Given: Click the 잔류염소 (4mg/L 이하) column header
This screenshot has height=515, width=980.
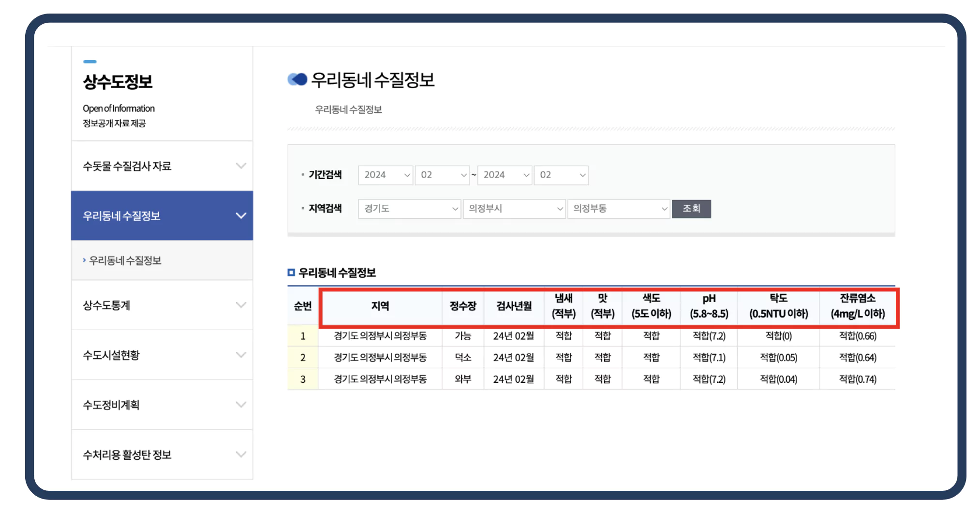Looking at the screenshot, I should coord(858,306).
